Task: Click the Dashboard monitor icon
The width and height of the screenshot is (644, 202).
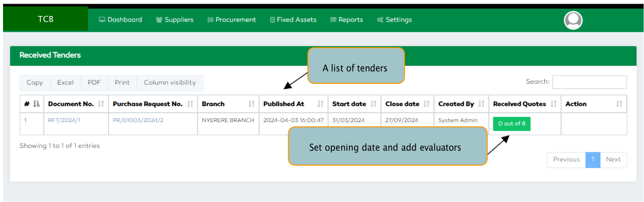Action: (102, 20)
